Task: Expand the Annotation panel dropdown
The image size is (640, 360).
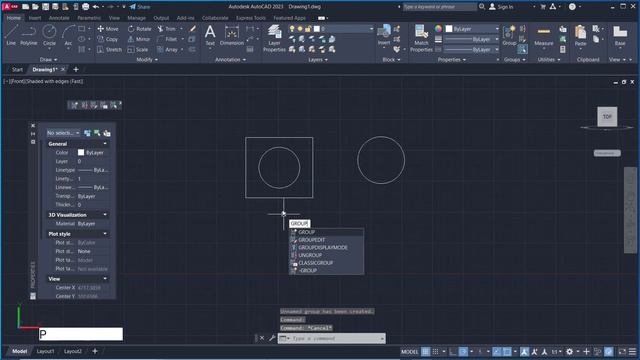Action: pyautogui.click(x=231, y=60)
